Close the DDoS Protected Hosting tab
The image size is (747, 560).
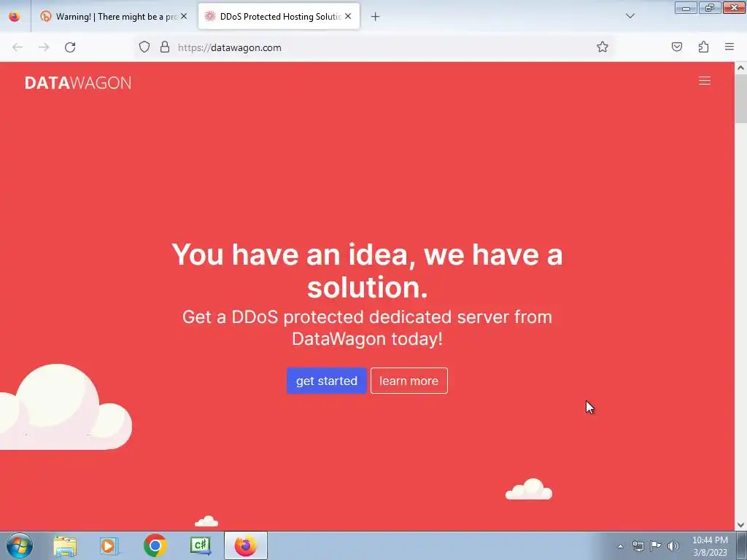pyautogui.click(x=348, y=16)
